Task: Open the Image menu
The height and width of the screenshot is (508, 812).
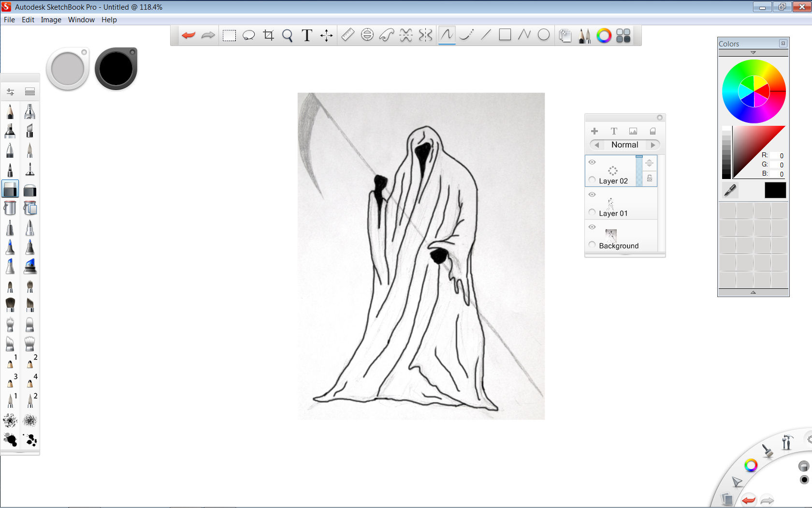Action: [x=51, y=20]
